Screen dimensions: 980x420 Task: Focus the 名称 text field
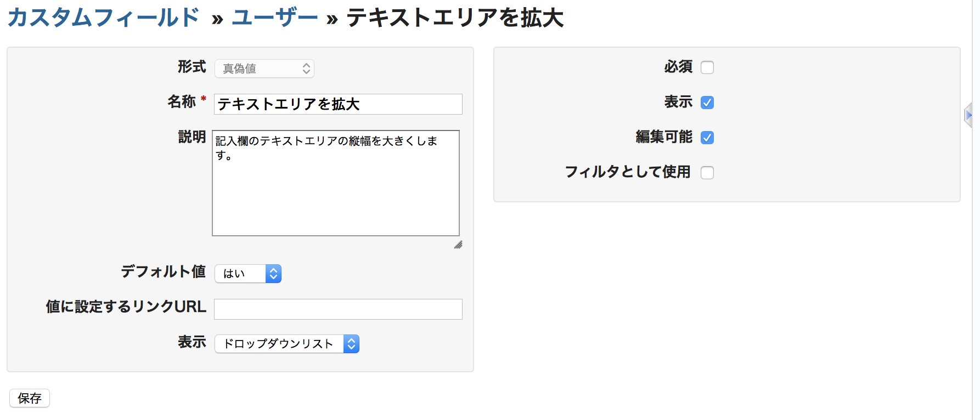337,104
